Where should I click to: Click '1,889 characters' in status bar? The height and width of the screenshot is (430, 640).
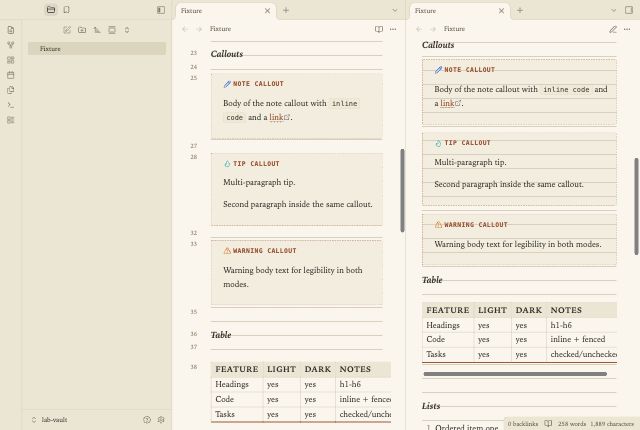coord(612,424)
